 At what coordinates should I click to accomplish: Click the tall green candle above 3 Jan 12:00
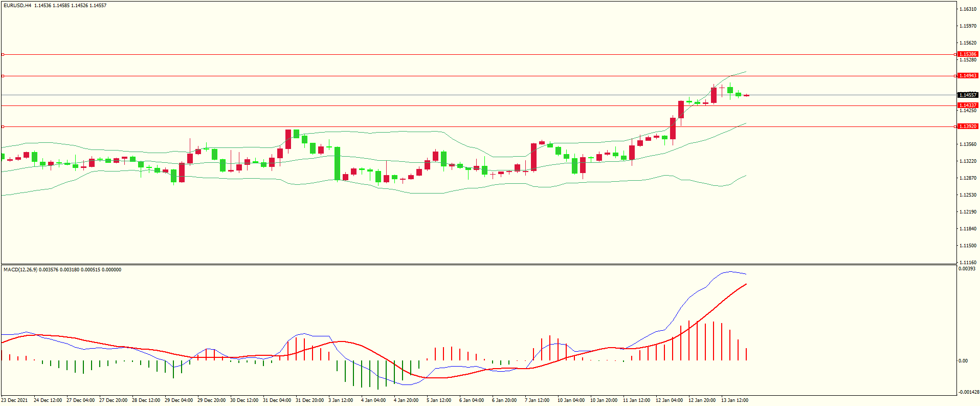(x=338, y=163)
